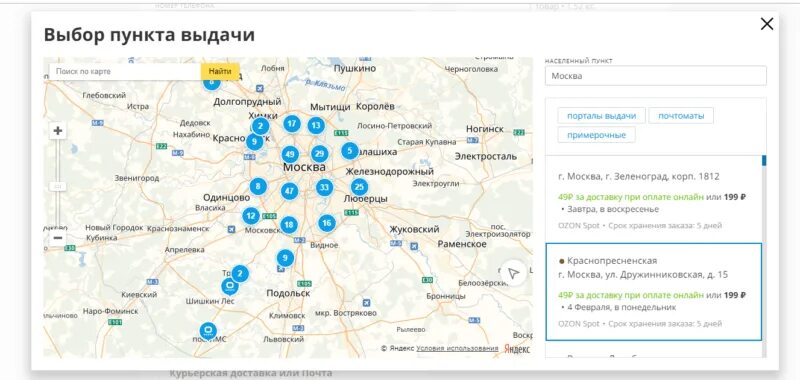The image size is (800, 380).
Task: Open the cluster marker numbered 49
Action: tap(290, 155)
